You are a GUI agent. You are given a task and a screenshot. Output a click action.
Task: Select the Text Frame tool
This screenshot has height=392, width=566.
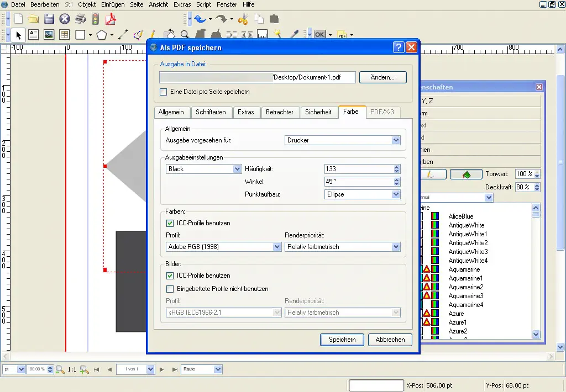(x=33, y=34)
